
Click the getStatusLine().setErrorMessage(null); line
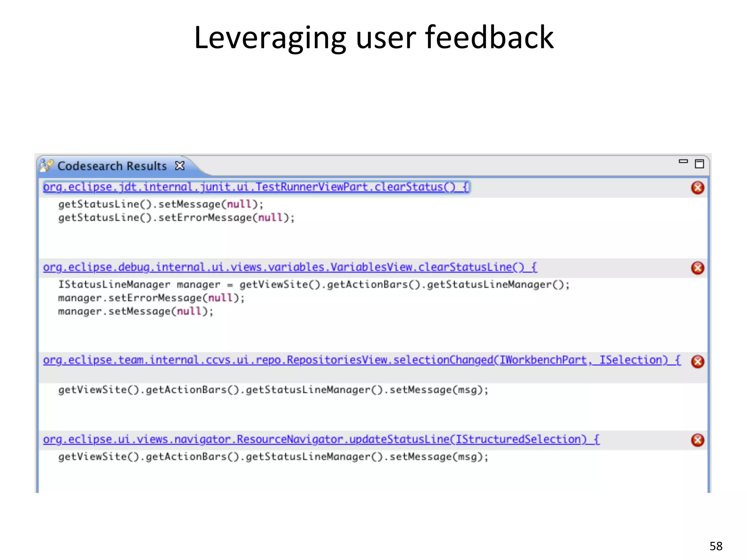(x=176, y=218)
